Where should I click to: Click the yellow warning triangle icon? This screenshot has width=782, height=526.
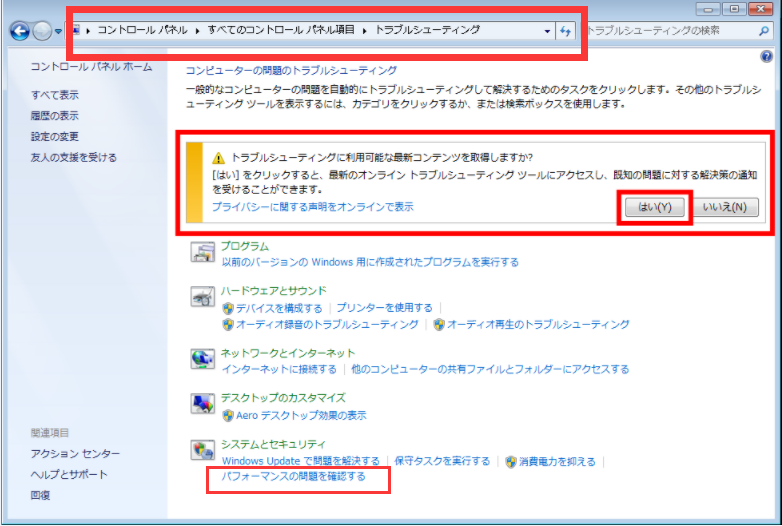(x=218, y=158)
